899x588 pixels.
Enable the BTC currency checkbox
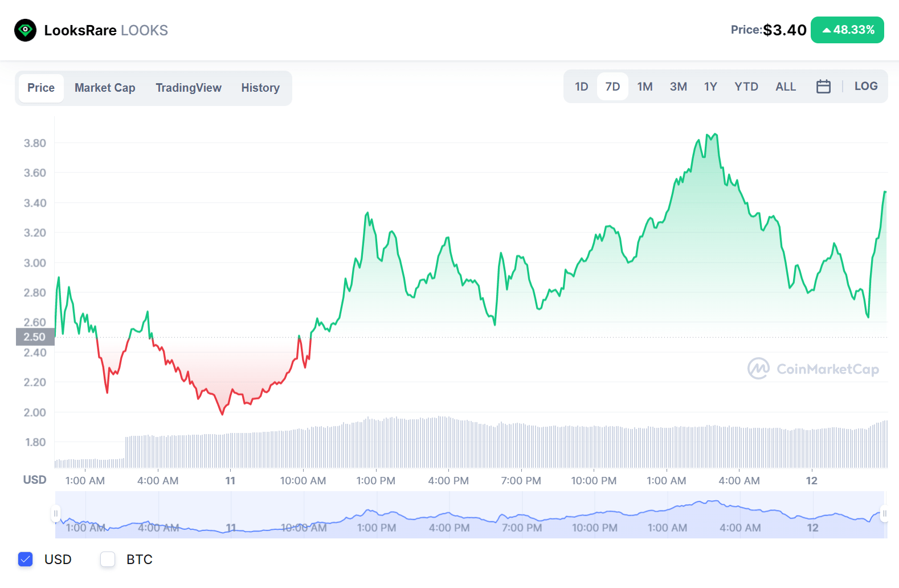108,560
